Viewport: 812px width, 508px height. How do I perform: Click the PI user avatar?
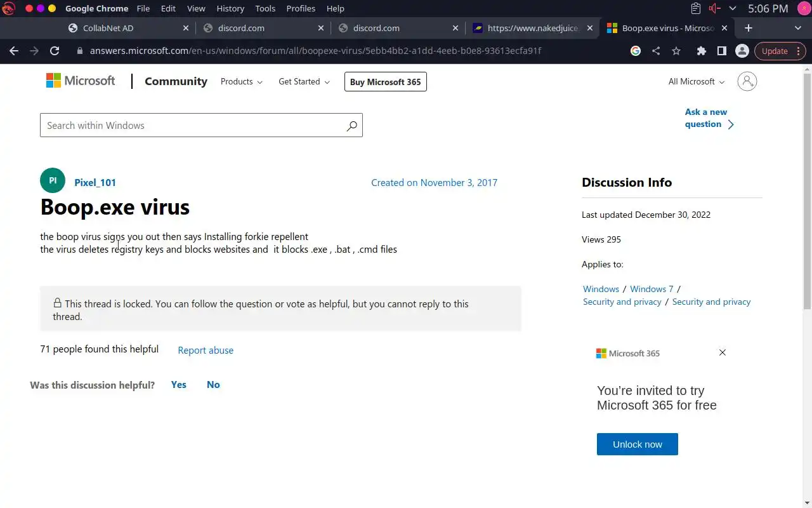(53, 181)
